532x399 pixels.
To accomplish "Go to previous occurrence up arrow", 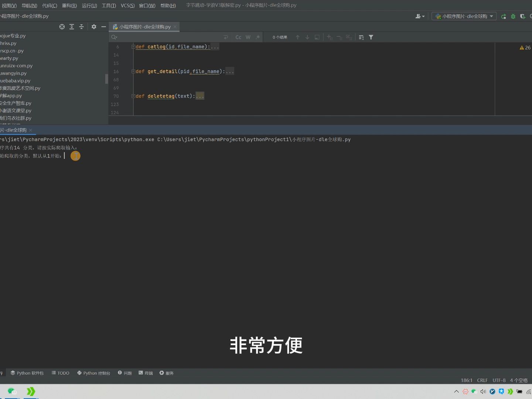I will tap(298, 37).
